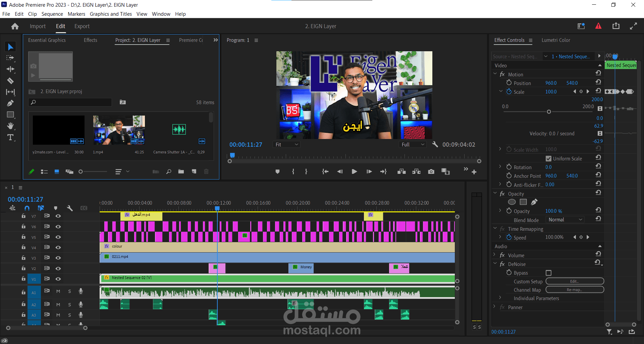Select the Razor tool
This screenshot has height=344, width=644.
[x=10, y=80]
